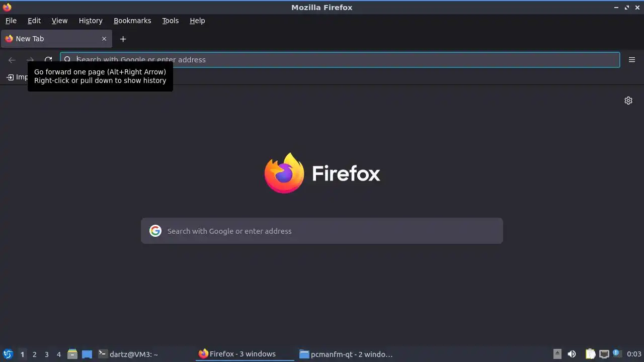Click the Import bookmarks toolbar button
The image size is (644, 362).
coord(17,77)
